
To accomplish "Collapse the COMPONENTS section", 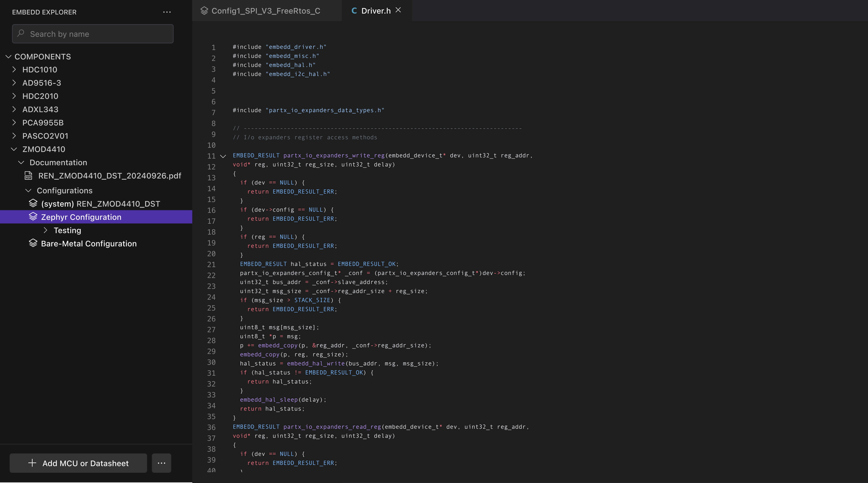I will (8, 57).
